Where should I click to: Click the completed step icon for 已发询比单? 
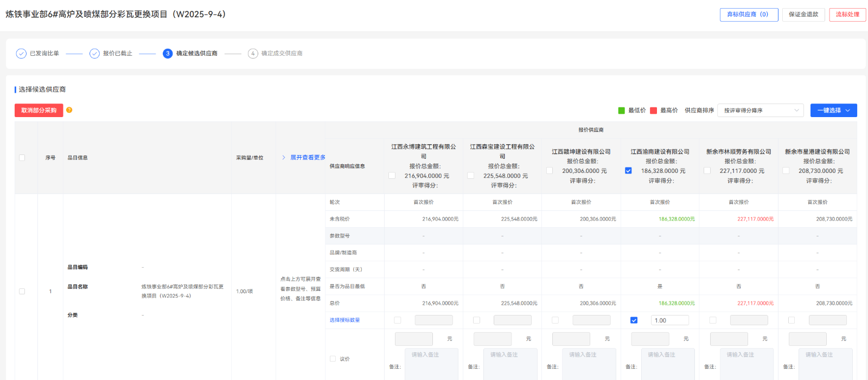(21, 54)
